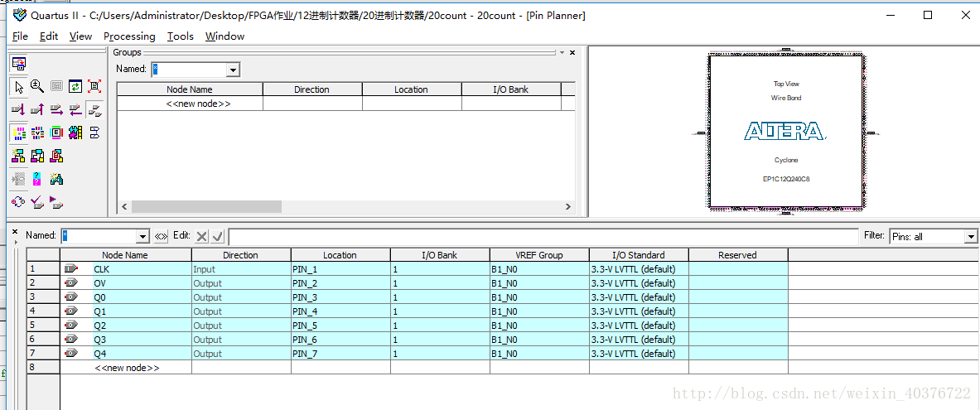Open the Tools menu
The height and width of the screenshot is (410, 980).
point(181,36)
